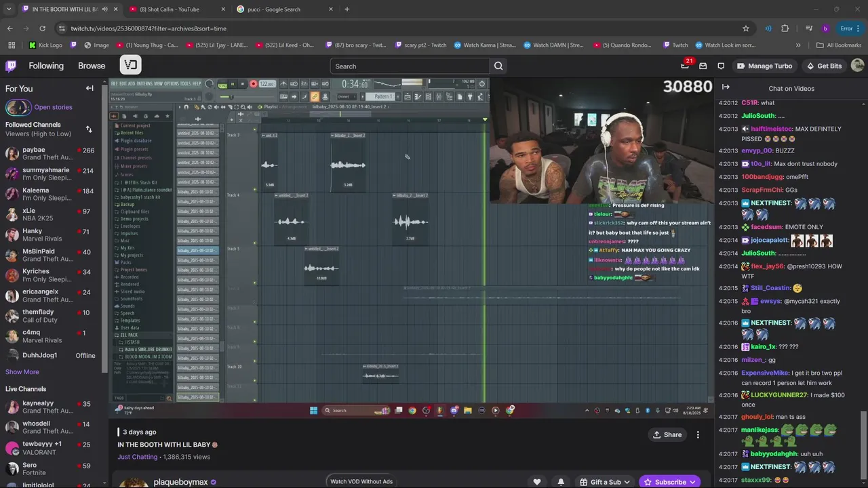Open the plaqueboymax channel name link
The height and width of the screenshot is (488, 868).
click(x=180, y=482)
